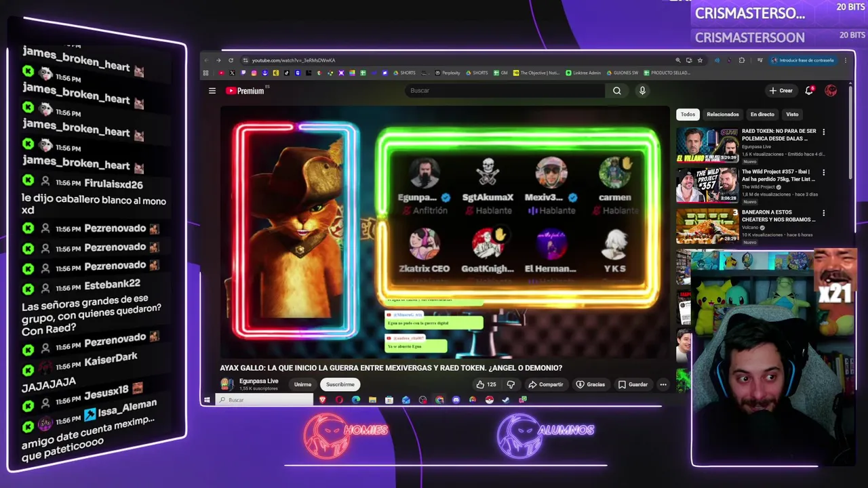This screenshot has width=868, height=488.
Task: Click the Suscribirme button
Action: pyautogui.click(x=340, y=384)
